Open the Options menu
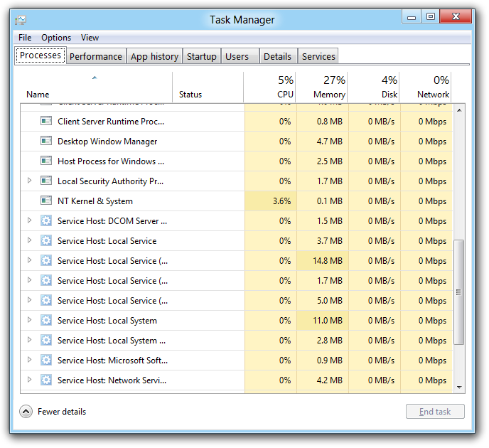Image resolution: width=489 pixels, height=448 pixels. coord(56,38)
